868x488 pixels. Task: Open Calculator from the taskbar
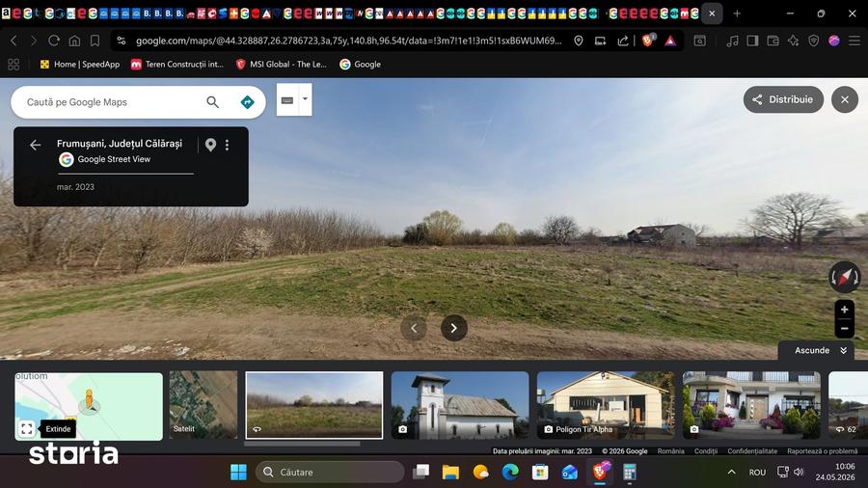[630, 472]
